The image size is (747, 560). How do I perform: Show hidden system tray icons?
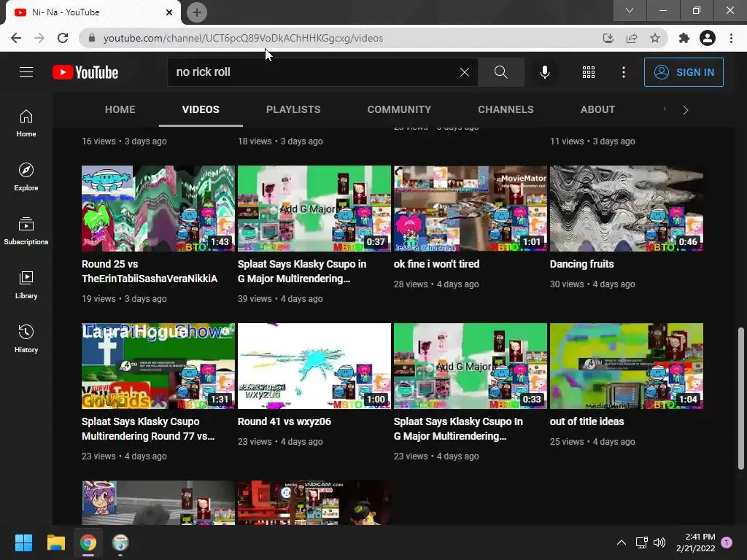click(622, 542)
